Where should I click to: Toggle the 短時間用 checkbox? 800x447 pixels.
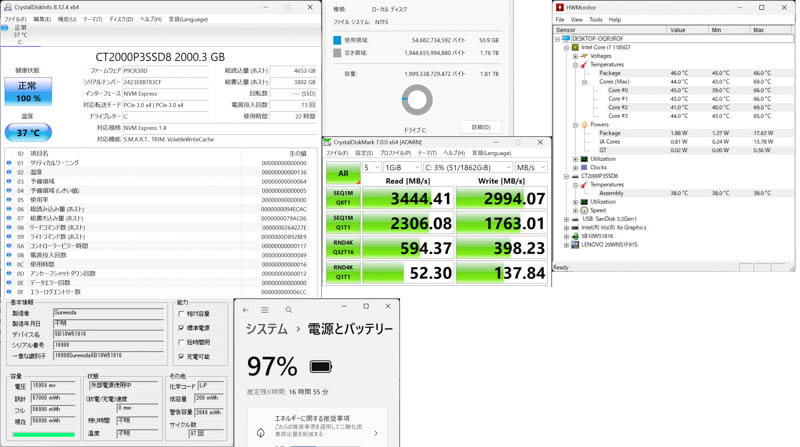coord(181,342)
